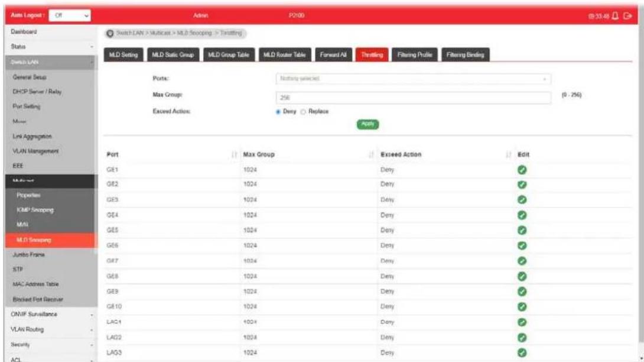The height and width of the screenshot is (362, 644).
Task: Switch to MLD Router Table tab
Action: tap(285, 54)
